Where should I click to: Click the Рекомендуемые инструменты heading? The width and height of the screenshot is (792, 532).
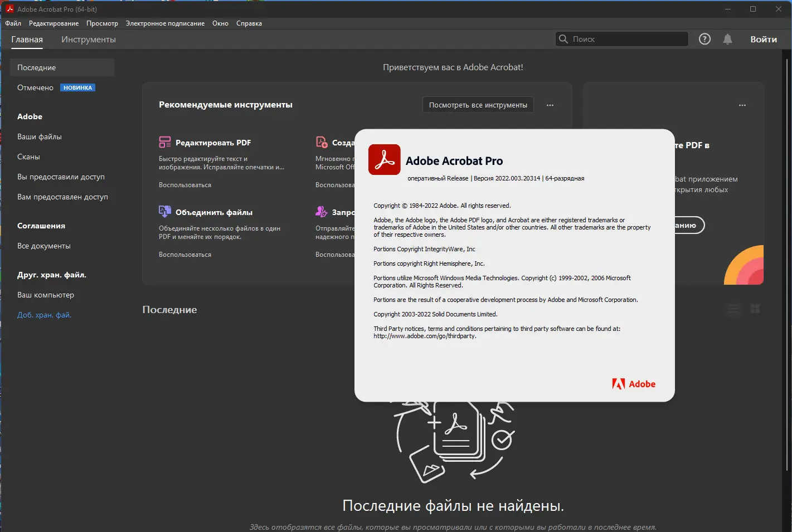pyautogui.click(x=226, y=105)
